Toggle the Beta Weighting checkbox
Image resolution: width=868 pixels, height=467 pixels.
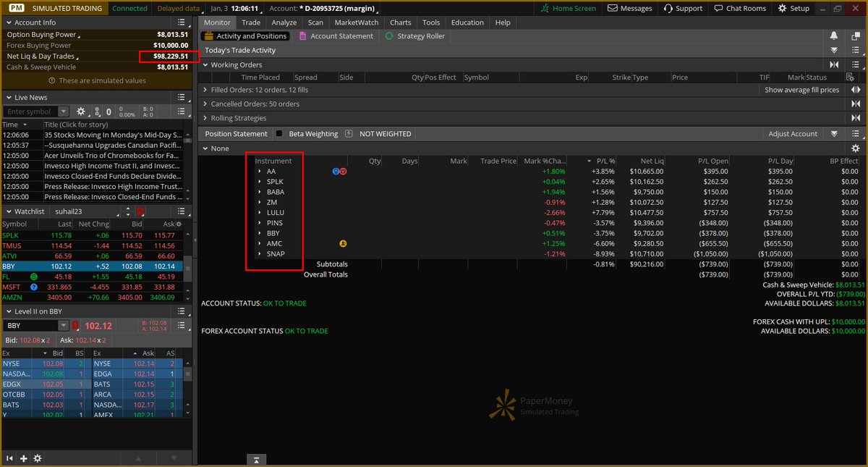tap(278, 134)
